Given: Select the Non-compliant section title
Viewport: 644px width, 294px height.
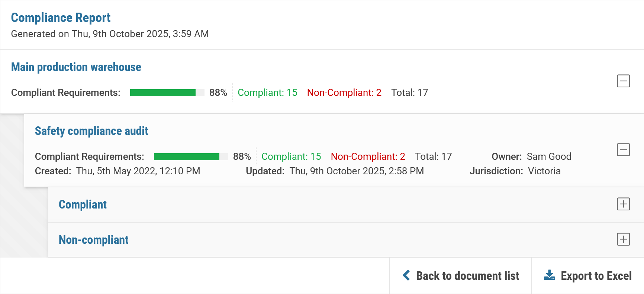Looking at the screenshot, I should [x=94, y=240].
